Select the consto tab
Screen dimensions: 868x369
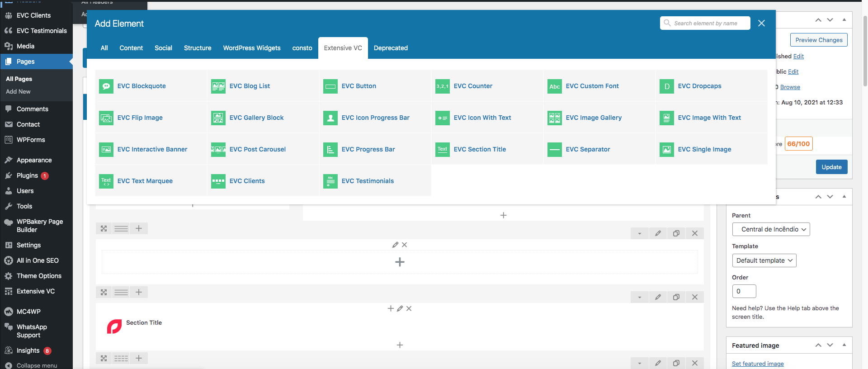tap(302, 48)
